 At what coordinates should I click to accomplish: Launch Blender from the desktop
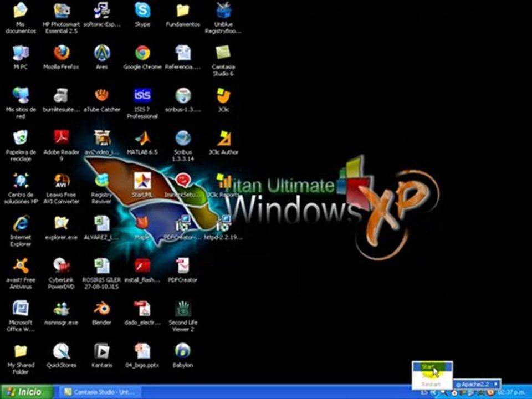coord(102,313)
